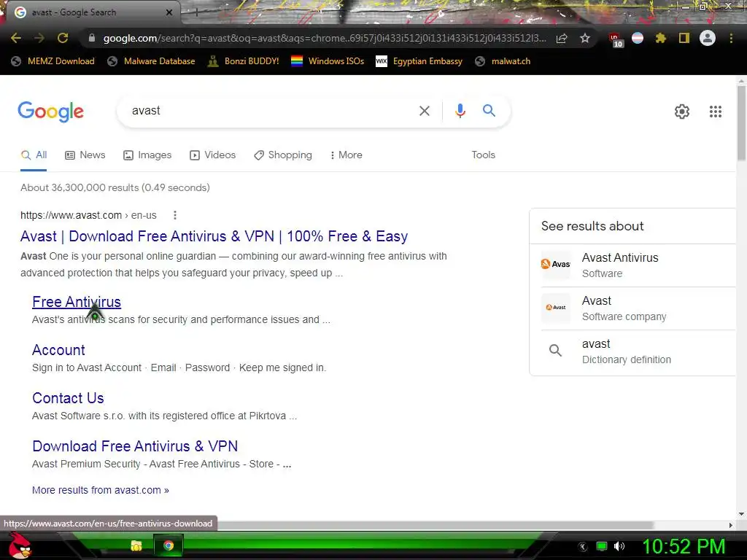The width and height of the screenshot is (747, 560).
Task: Click the green network monitor tray icon
Action: click(602, 546)
